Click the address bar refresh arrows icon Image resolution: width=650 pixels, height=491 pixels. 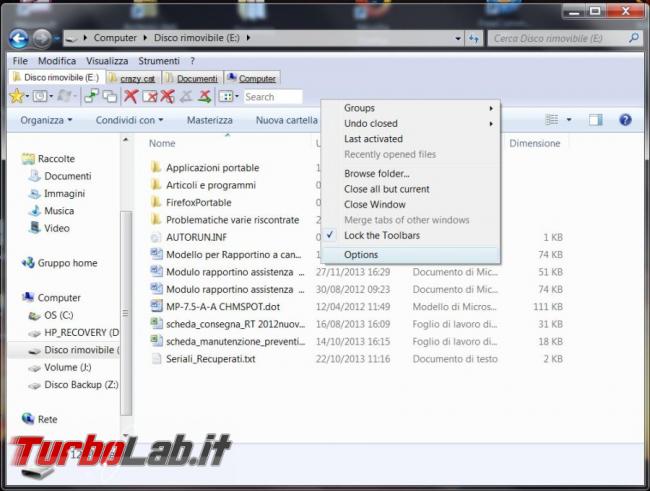tap(473, 39)
